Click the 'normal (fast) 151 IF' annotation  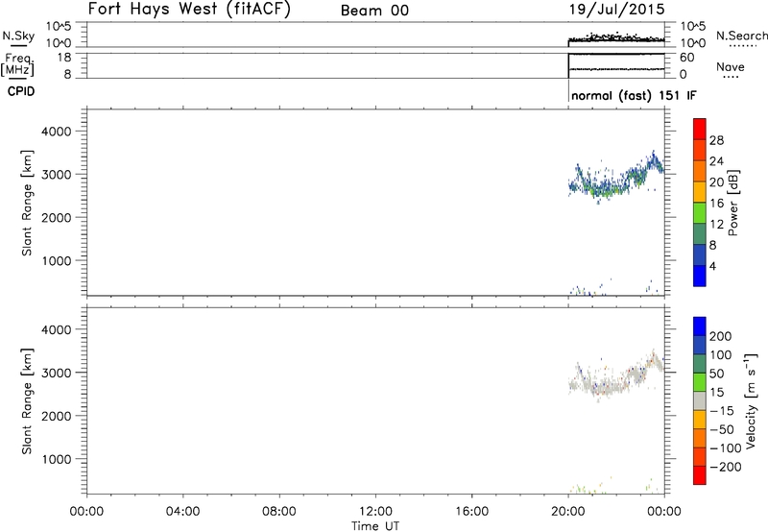point(634,95)
